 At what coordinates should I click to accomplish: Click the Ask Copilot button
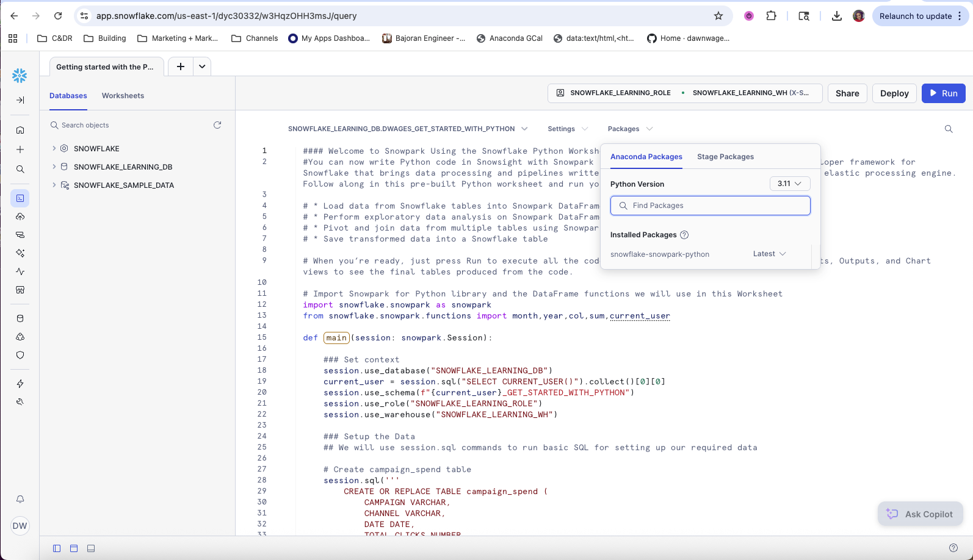click(x=920, y=514)
